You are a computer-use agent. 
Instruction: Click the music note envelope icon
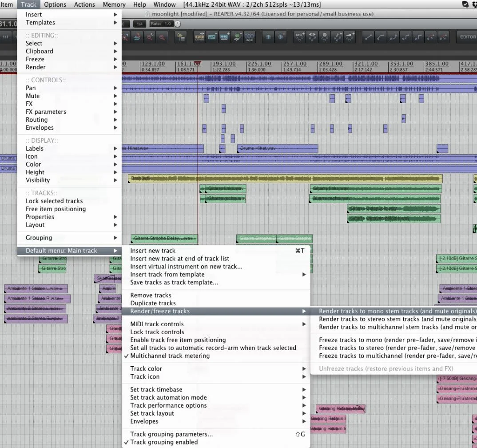pyautogui.click(x=338, y=37)
